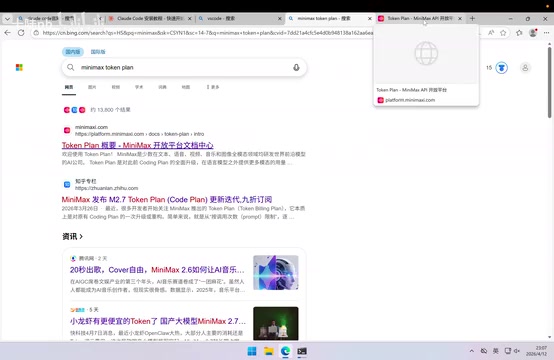The image size is (554, 360).
Task: Click the 英 input method indicator
Action: [495, 351]
